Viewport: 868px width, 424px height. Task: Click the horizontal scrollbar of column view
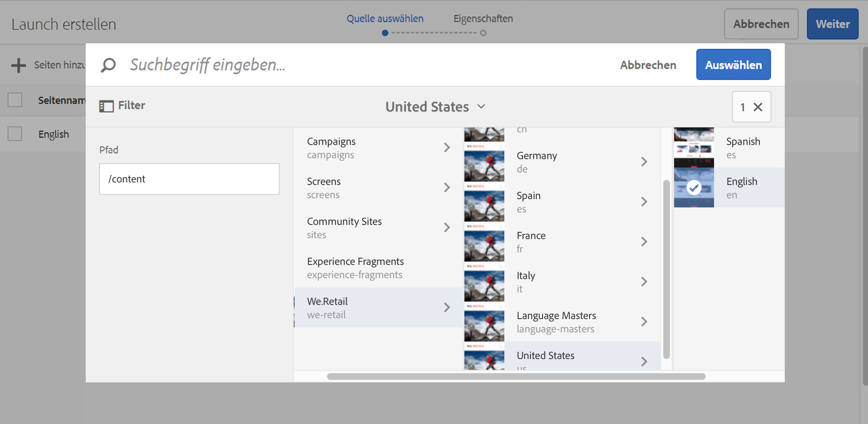pos(516,377)
